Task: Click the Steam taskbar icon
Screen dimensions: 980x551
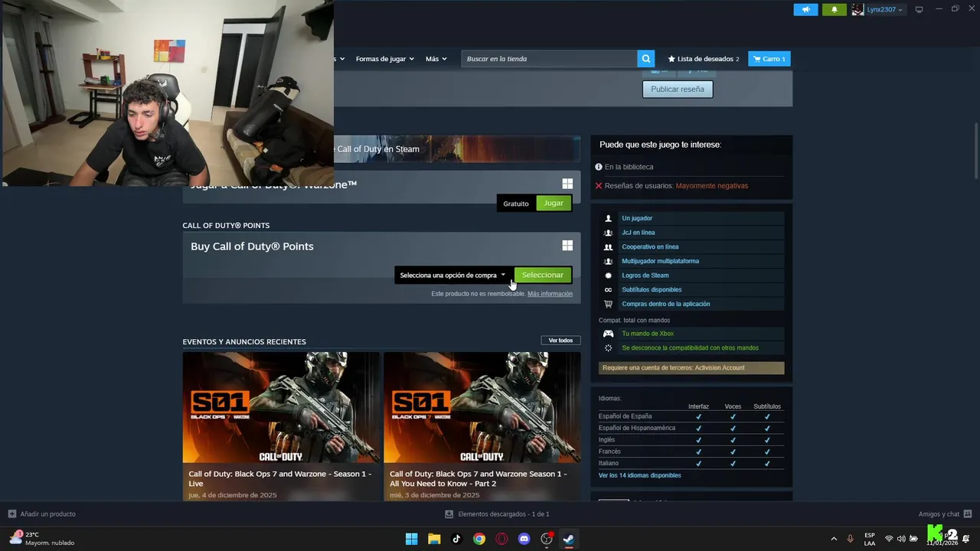Action: coord(569,539)
